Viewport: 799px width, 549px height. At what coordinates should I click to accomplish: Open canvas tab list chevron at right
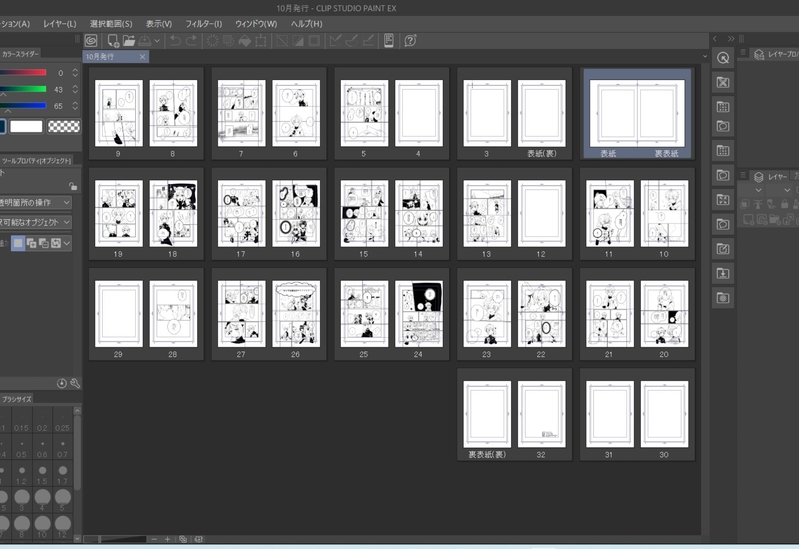pos(705,56)
